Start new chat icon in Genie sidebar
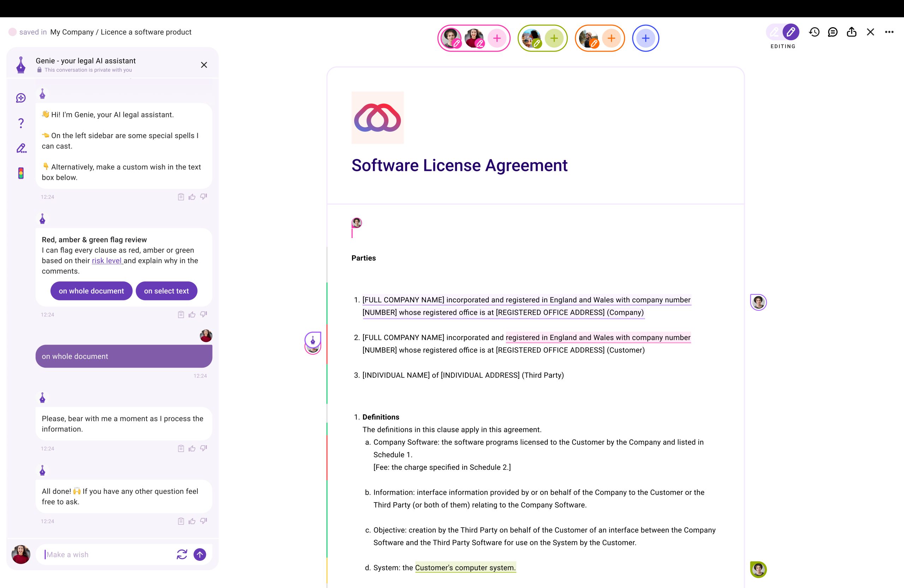The height and width of the screenshot is (588, 904). tap(21, 98)
